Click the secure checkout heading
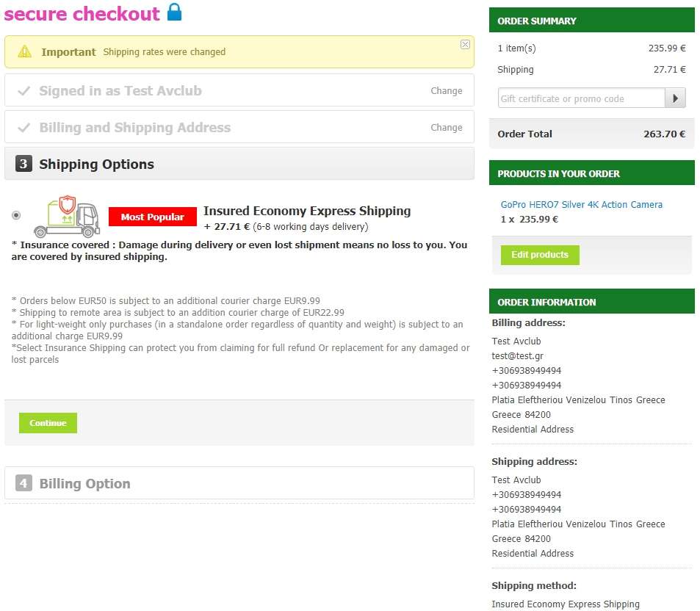The width and height of the screenshot is (700, 611). [x=82, y=14]
